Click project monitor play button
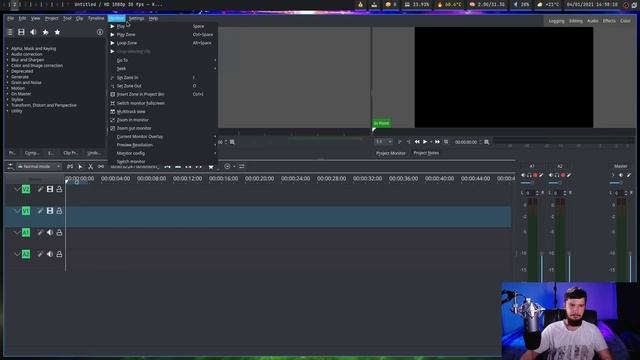The height and width of the screenshot is (360, 640). [425, 142]
